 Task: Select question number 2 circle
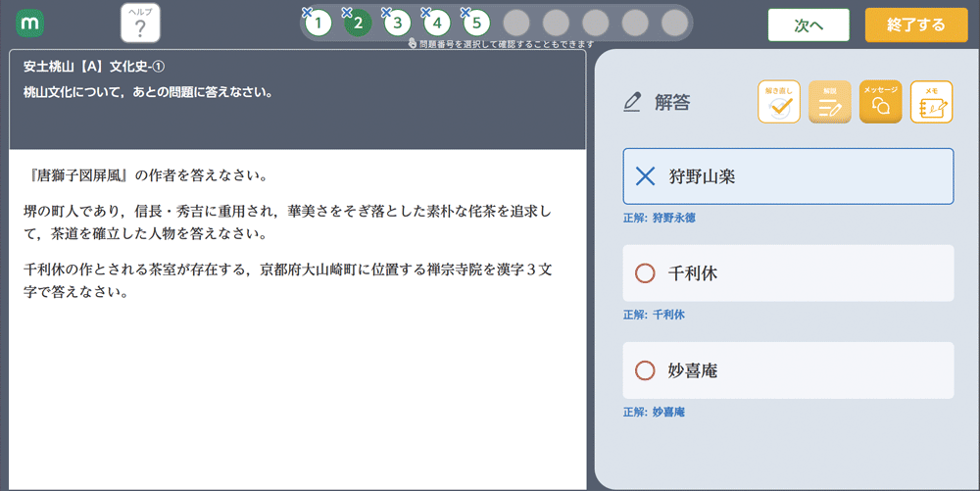pyautogui.click(x=358, y=24)
